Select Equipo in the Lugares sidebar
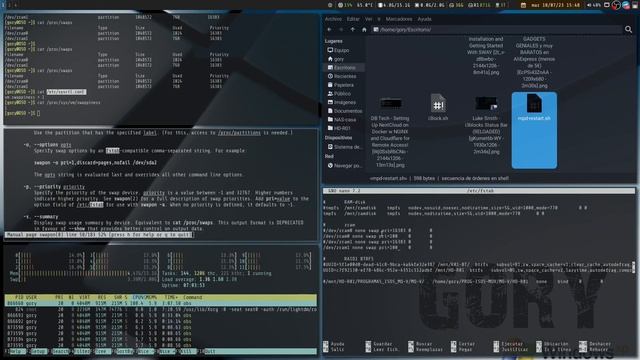The image size is (640, 360). coord(338,50)
